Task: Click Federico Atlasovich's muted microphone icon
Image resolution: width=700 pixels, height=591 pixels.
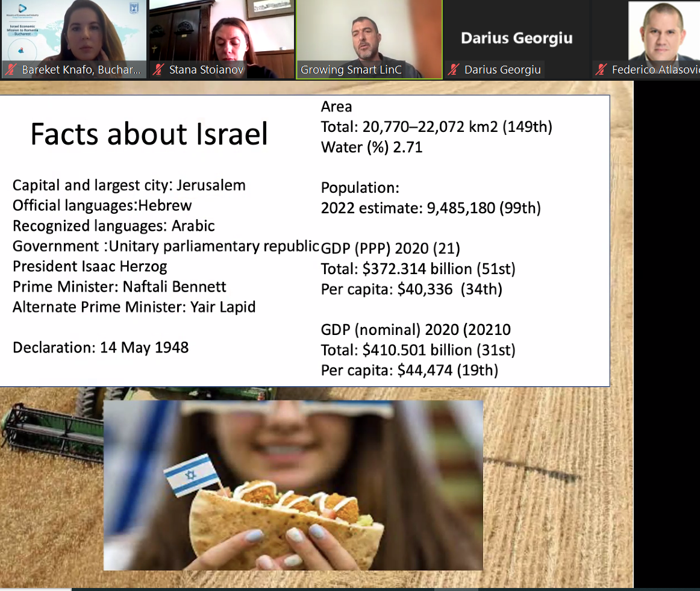Action: click(601, 70)
